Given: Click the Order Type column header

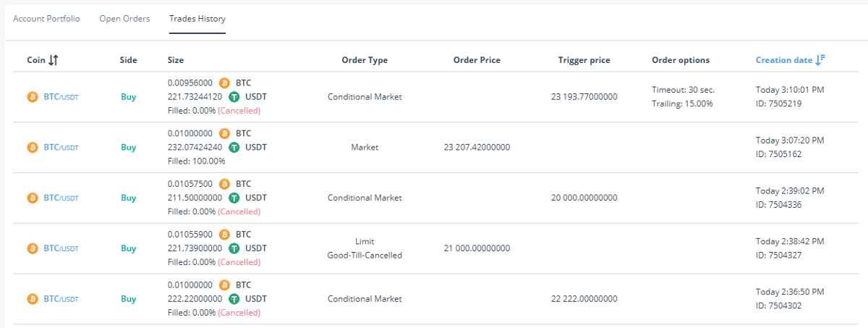Looking at the screenshot, I should [x=365, y=60].
